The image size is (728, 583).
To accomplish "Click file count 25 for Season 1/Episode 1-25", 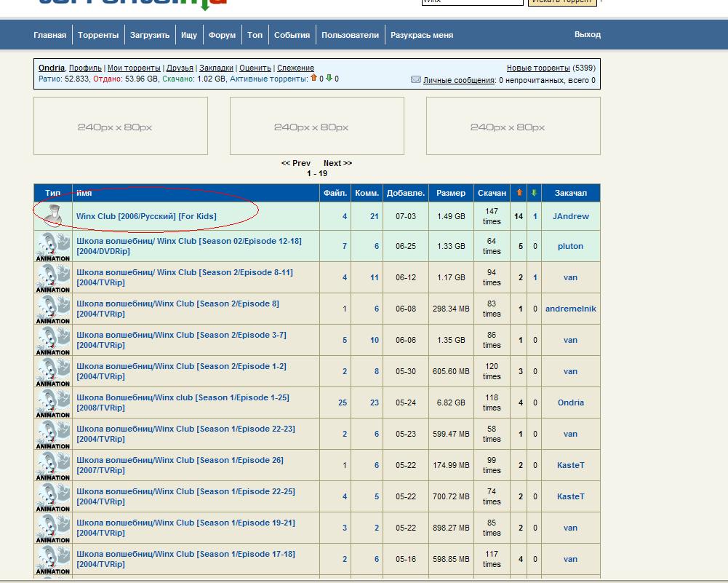I will point(343,402).
